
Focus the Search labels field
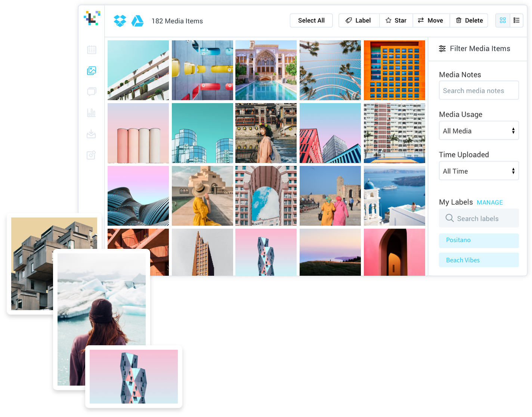(x=479, y=218)
